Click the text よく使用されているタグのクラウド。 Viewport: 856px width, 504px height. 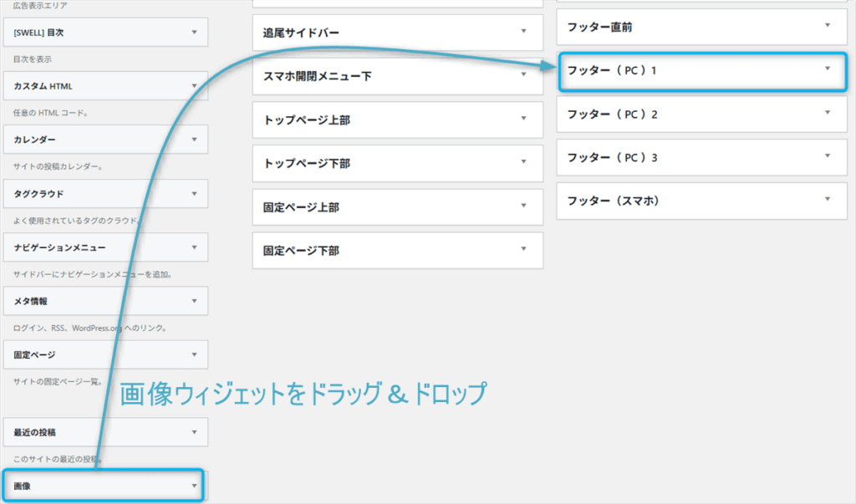[78, 221]
